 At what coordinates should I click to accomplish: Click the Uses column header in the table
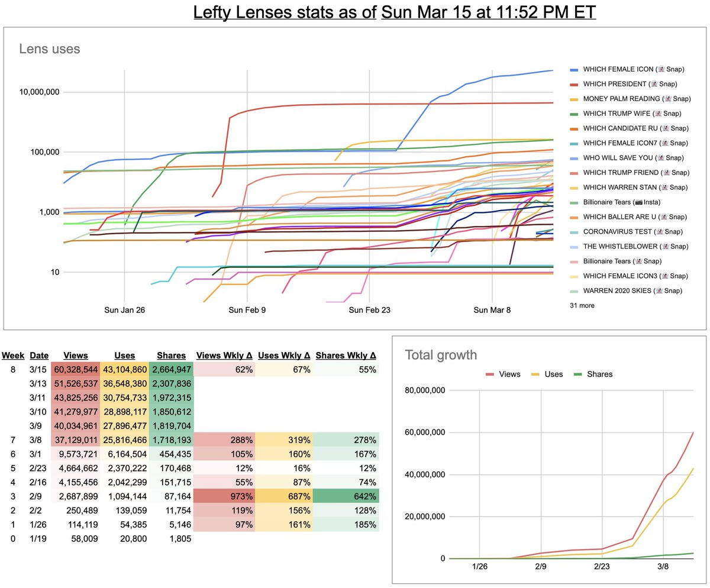(x=124, y=356)
